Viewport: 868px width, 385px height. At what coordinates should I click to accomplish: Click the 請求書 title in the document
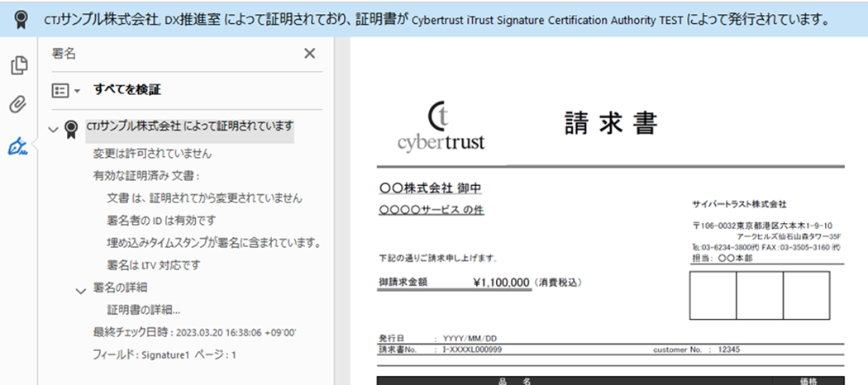[x=611, y=123]
